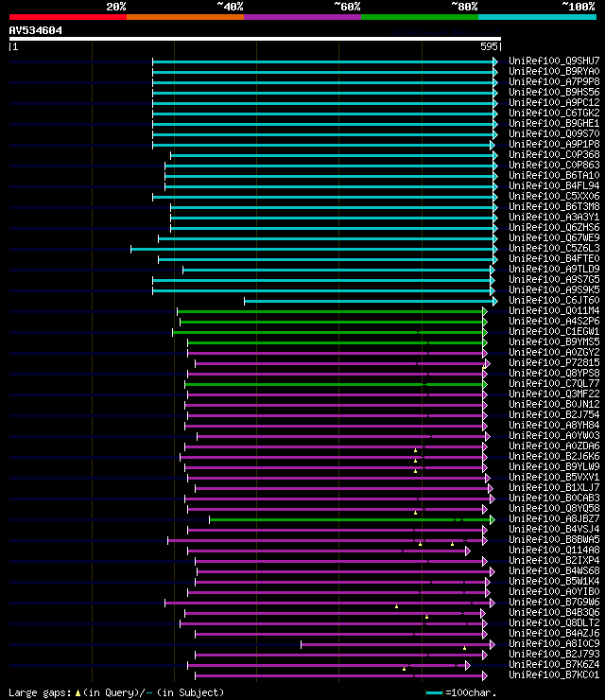Image resolution: width=605 pixels, height=700 pixels.
Task: Select the UniRef100_A0YW03 label
Action: tap(554, 435)
